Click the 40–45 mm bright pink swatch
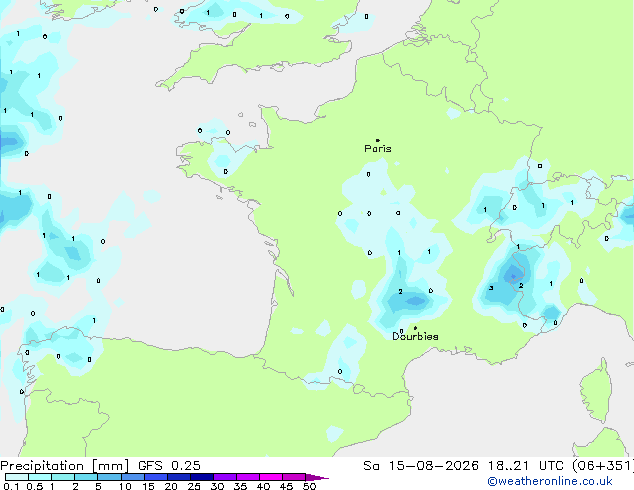The width and height of the screenshot is (634, 490). click(x=271, y=477)
